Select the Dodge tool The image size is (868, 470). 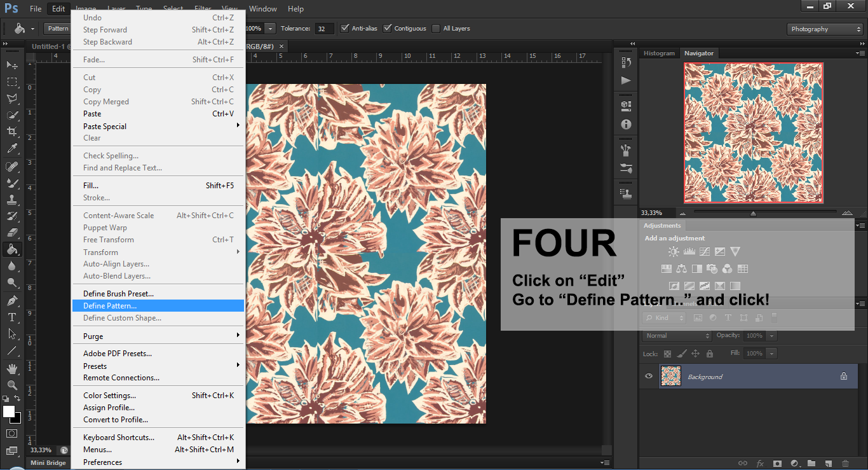tap(12, 283)
